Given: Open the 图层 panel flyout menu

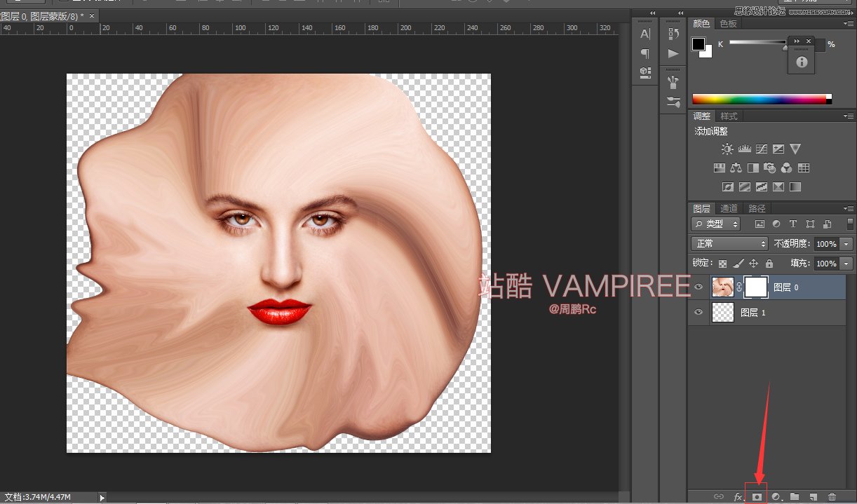Looking at the screenshot, I should (x=849, y=208).
